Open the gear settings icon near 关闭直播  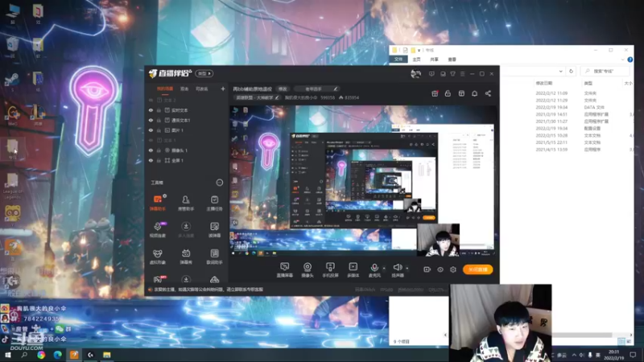point(453,269)
